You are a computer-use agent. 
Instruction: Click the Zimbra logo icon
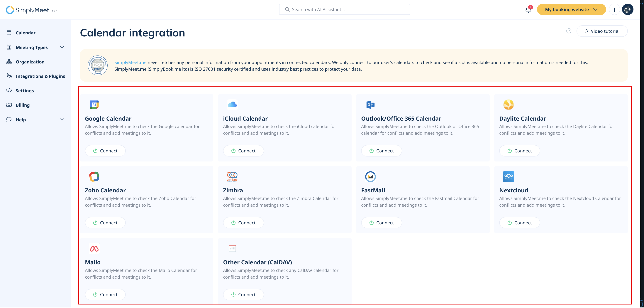[232, 177]
